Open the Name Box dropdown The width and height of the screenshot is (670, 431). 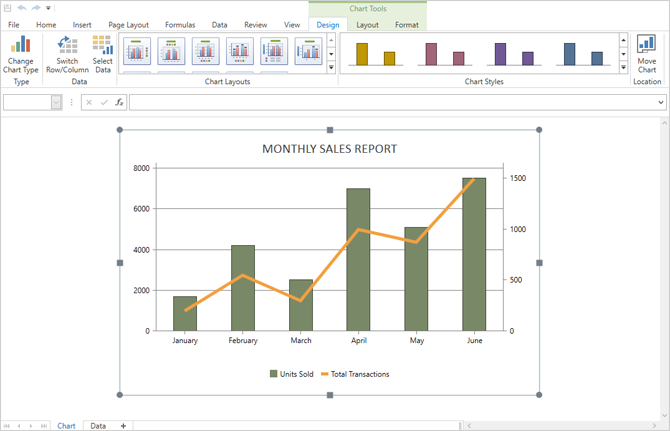(x=56, y=102)
